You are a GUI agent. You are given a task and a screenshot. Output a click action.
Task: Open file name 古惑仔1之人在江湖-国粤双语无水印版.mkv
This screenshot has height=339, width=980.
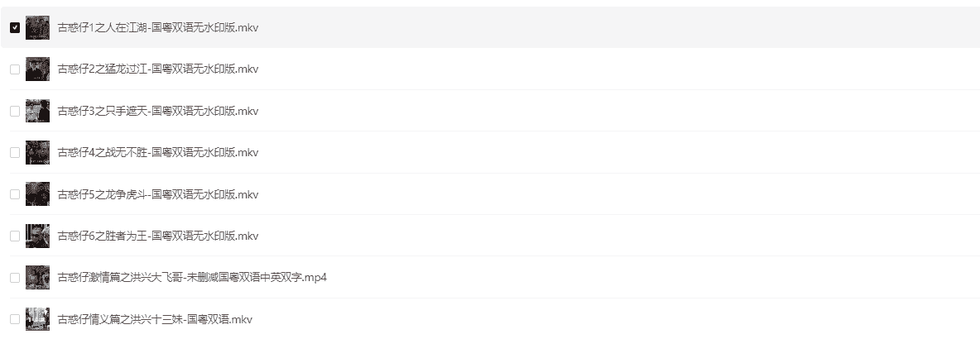pos(158,27)
